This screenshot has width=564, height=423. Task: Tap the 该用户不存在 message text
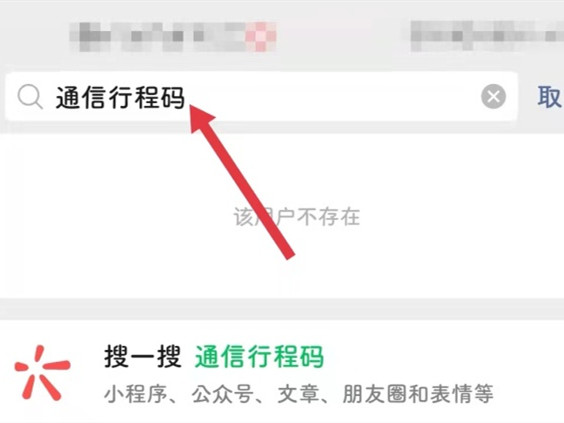coord(296,217)
